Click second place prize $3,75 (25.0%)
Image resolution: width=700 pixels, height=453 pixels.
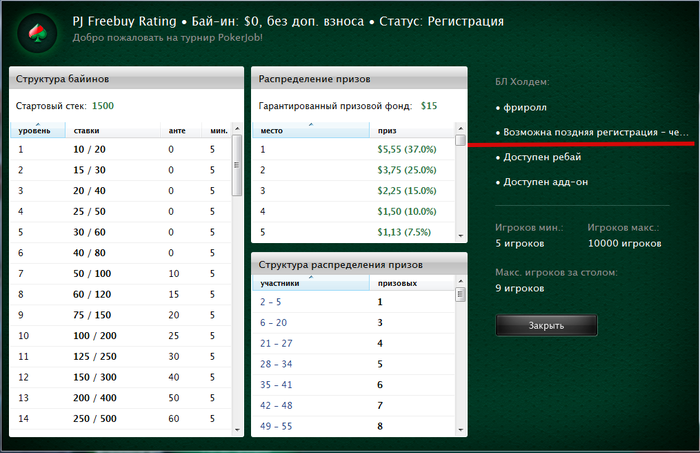pyautogui.click(x=407, y=170)
